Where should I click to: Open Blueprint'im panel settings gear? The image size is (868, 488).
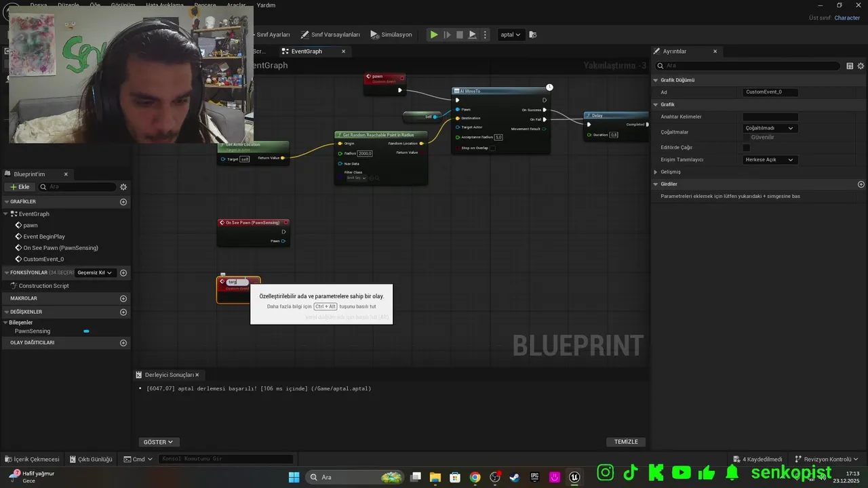click(123, 187)
